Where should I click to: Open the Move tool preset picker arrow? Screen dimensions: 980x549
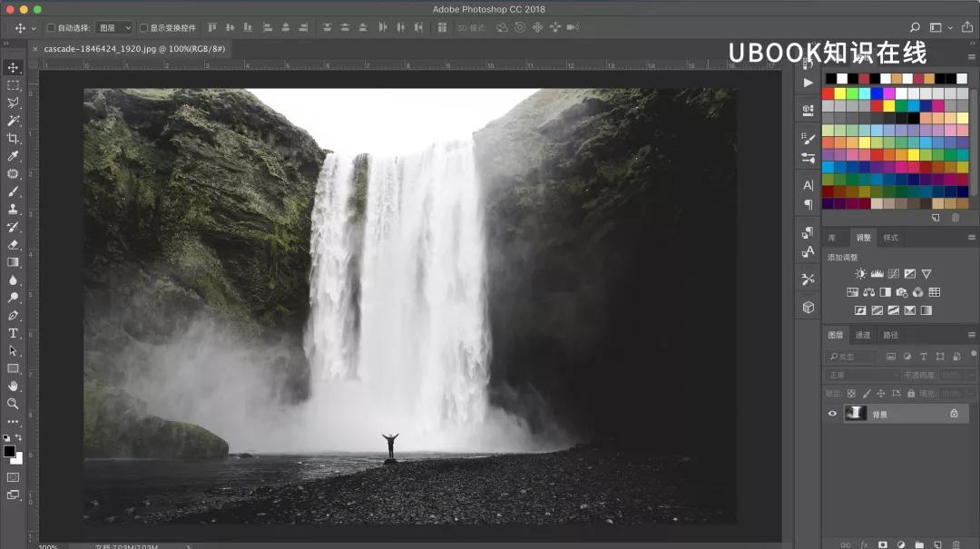click(x=34, y=28)
